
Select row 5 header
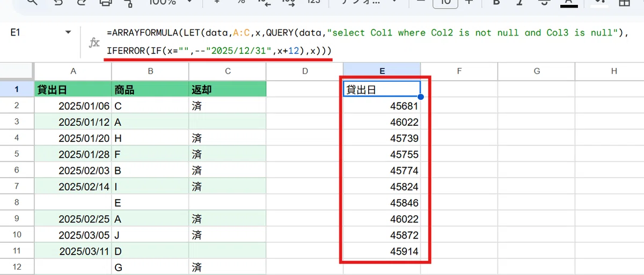[x=17, y=154]
